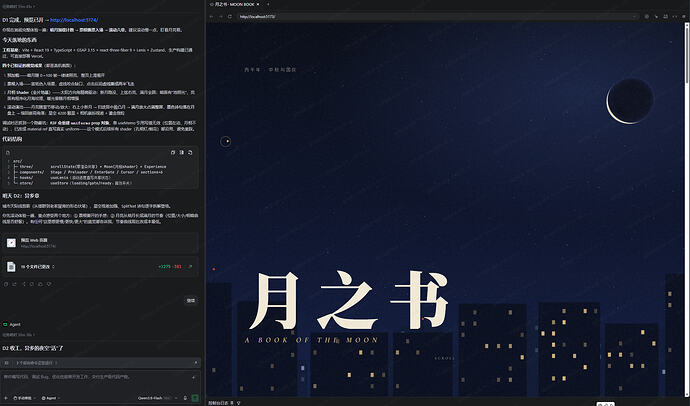Click the green send button
The height and width of the screenshot is (406, 690).
click(x=195, y=398)
